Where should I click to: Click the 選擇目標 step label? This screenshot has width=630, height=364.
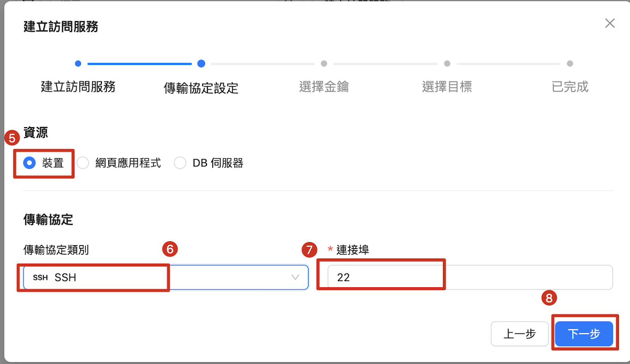coord(447,87)
